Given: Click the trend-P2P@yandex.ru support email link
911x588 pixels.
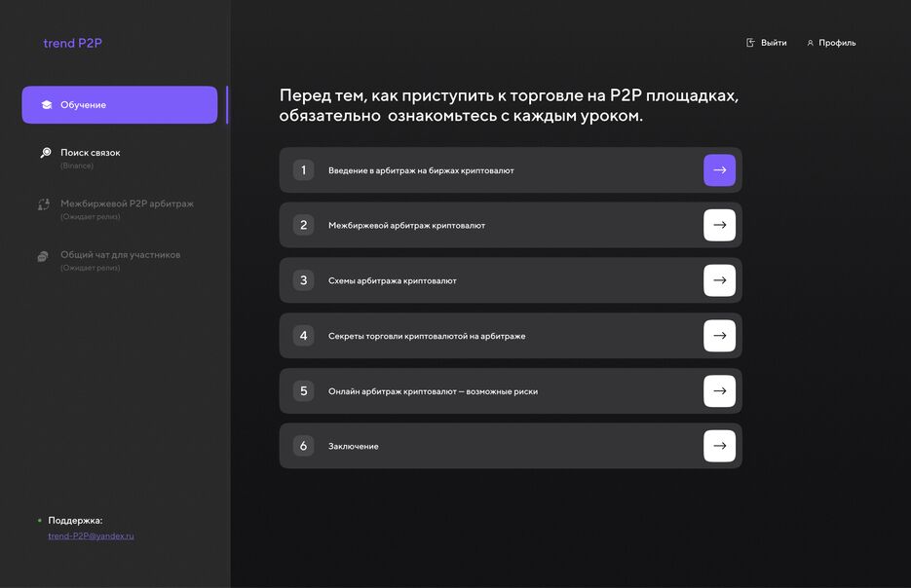Looking at the screenshot, I should click(91, 535).
